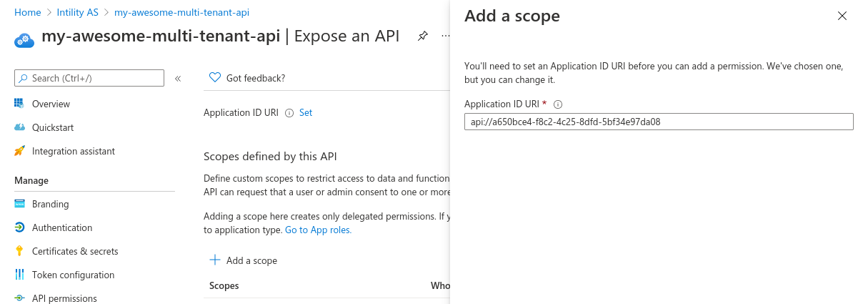The image size is (868, 304).
Task: Click info icon in Add a scope panel
Action: (x=558, y=104)
